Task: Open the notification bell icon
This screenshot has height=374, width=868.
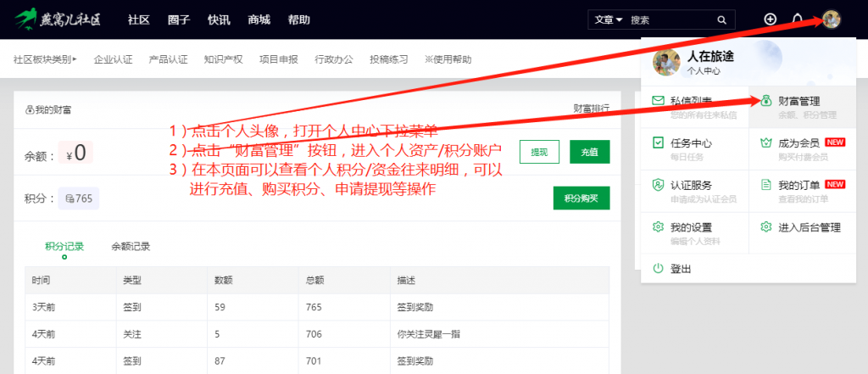Action: click(798, 20)
